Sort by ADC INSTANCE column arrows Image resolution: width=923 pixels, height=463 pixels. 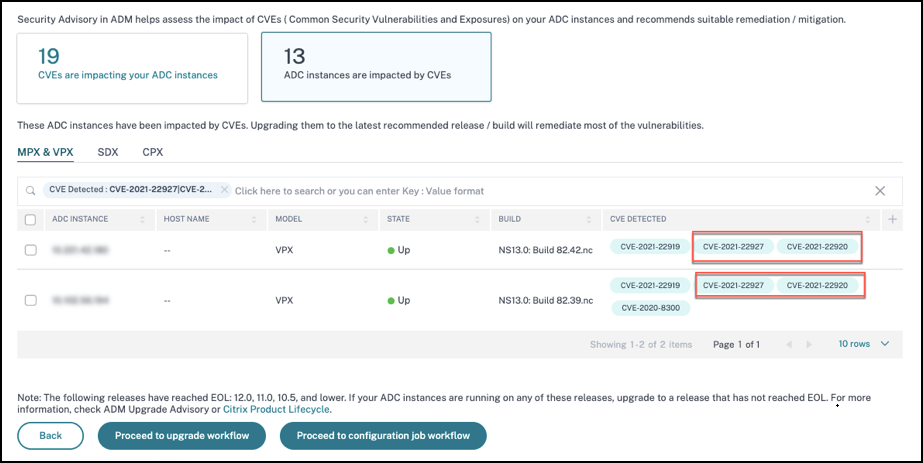click(x=142, y=219)
